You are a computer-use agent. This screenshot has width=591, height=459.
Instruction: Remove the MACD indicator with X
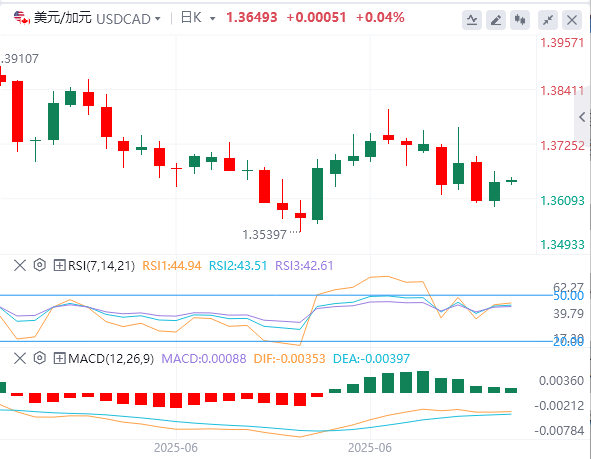coord(20,358)
